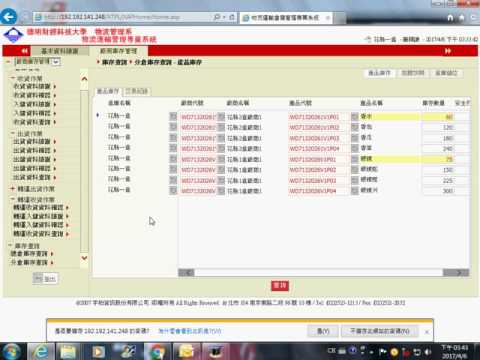Click the browser address bar URL field
The image size is (480, 360).
tap(123, 17)
